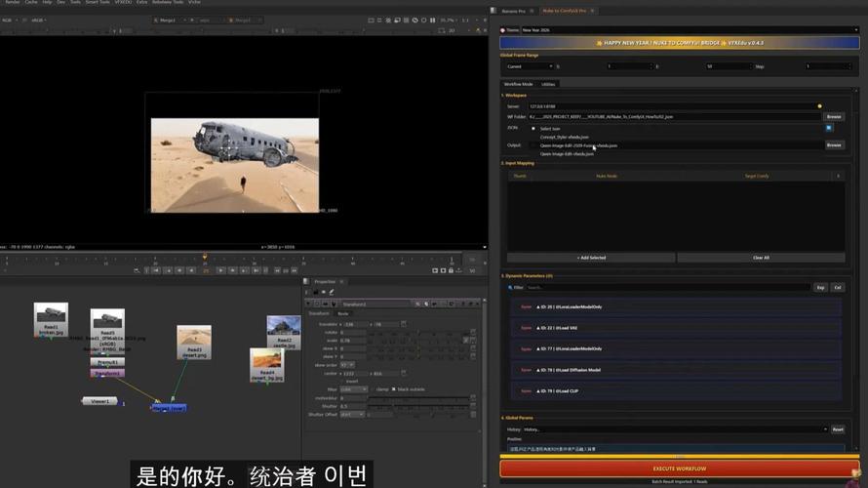
Task: Open the Current frame range dropdown
Action: (x=530, y=66)
